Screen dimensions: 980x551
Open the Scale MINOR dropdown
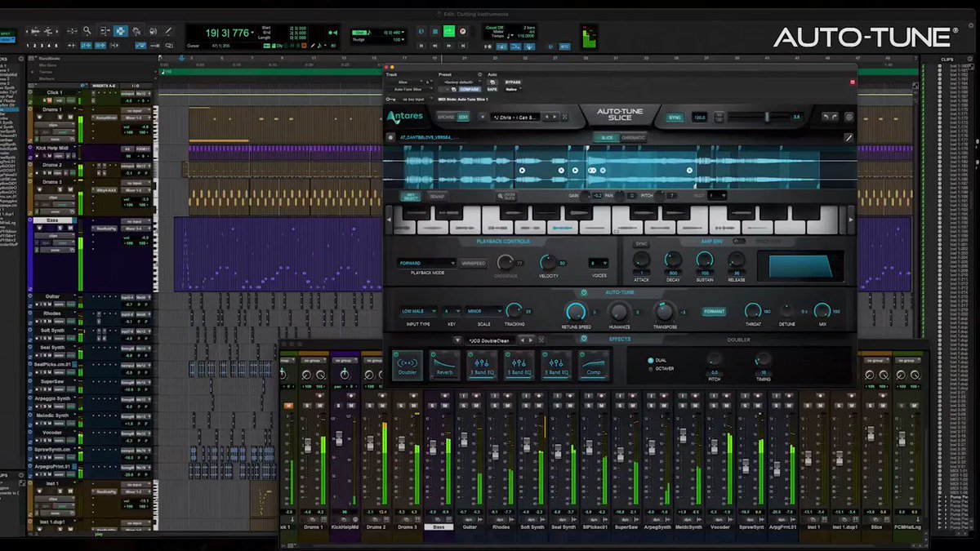[x=484, y=312]
